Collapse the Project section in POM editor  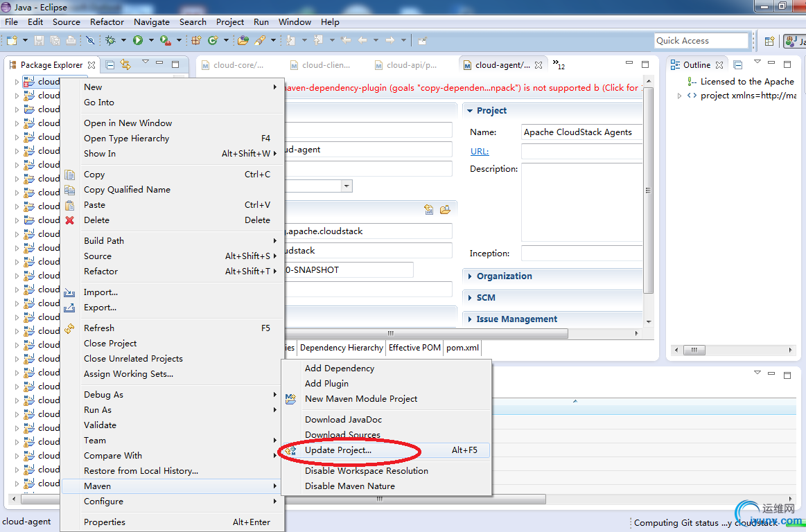[469, 111]
